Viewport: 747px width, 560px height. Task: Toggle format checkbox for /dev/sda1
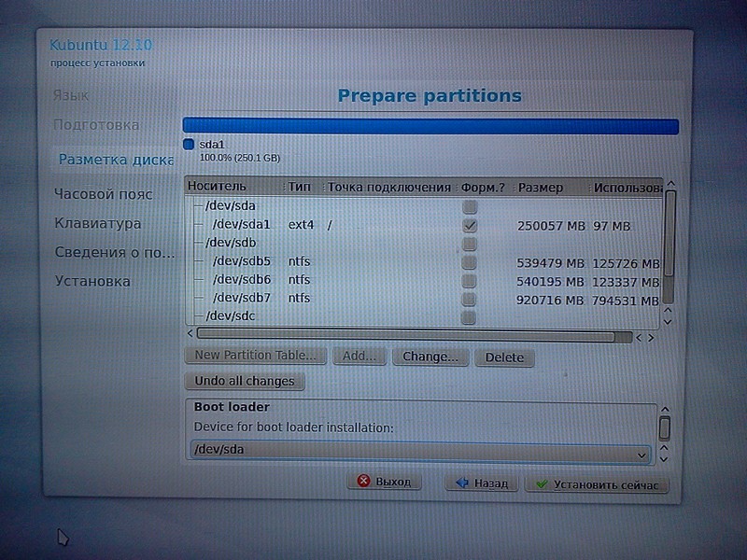(x=470, y=225)
